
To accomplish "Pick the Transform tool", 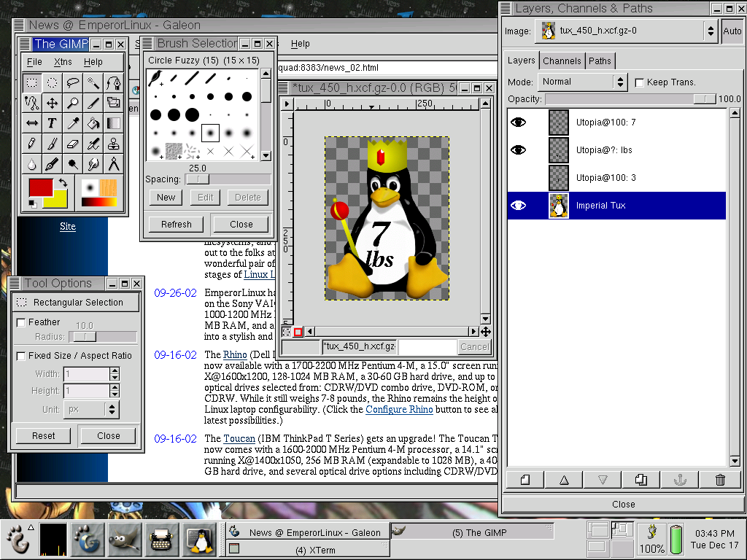I will 113,103.
